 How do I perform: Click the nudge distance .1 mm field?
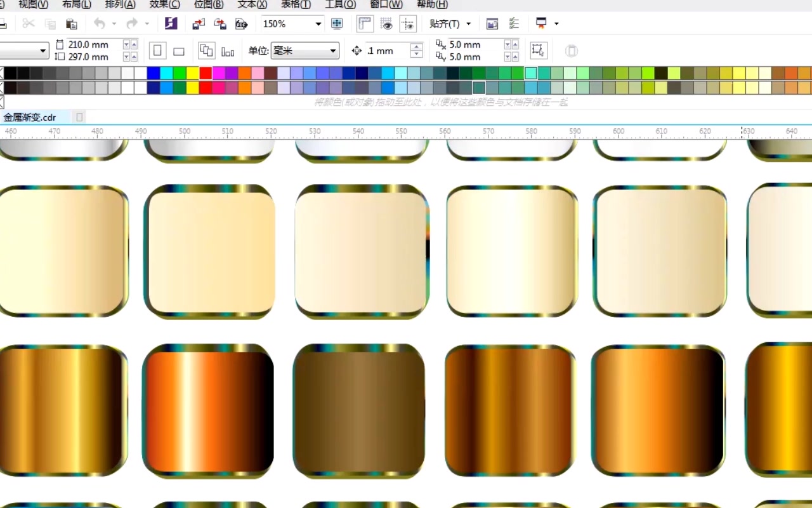pyautogui.click(x=387, y=51)
